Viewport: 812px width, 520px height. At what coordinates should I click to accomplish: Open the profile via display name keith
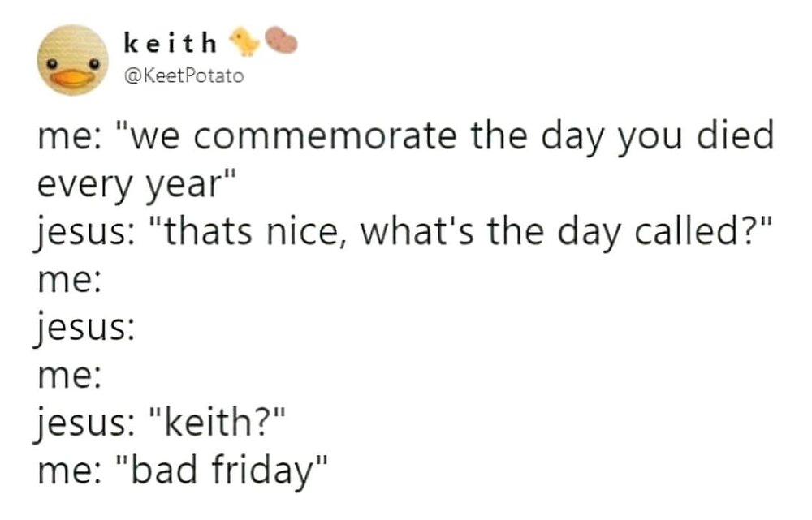coord(171,41)
